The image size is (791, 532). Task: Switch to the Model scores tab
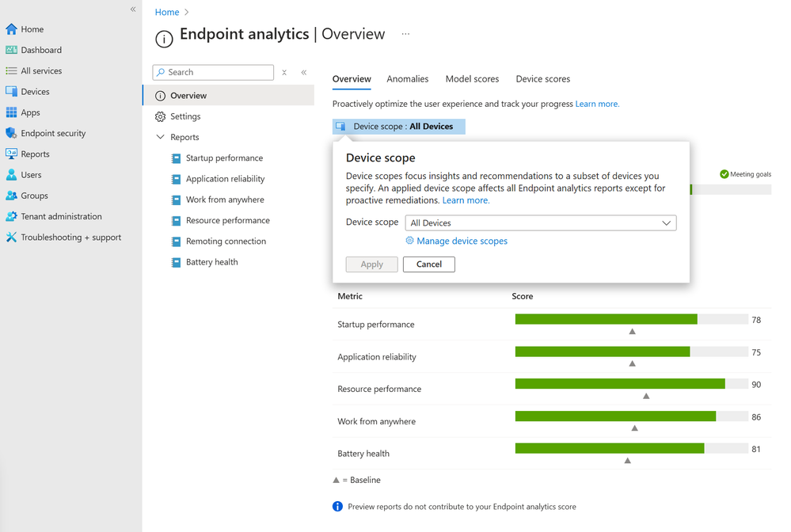click(x=472, y=79)
